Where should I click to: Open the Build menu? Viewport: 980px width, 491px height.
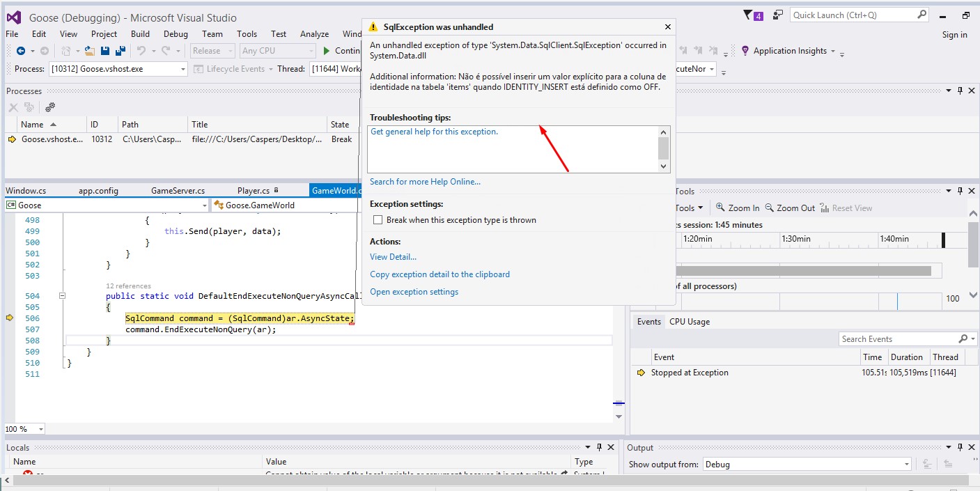click(x=140, y=33)
